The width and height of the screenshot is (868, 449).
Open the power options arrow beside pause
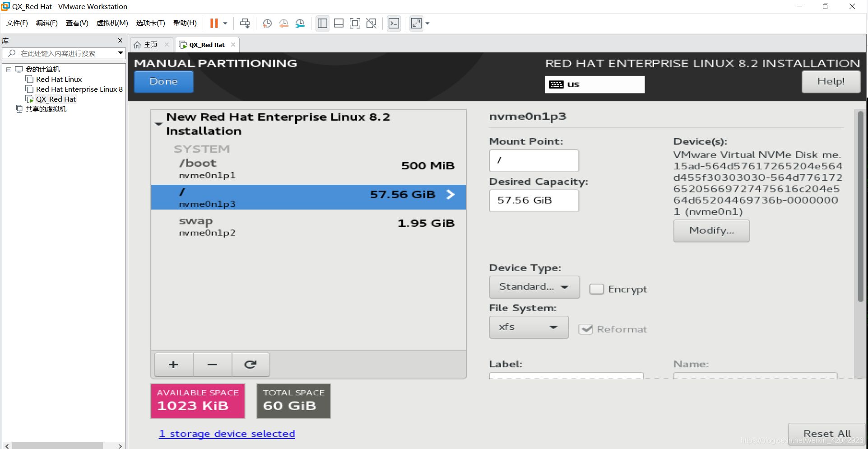coord(225,23)
